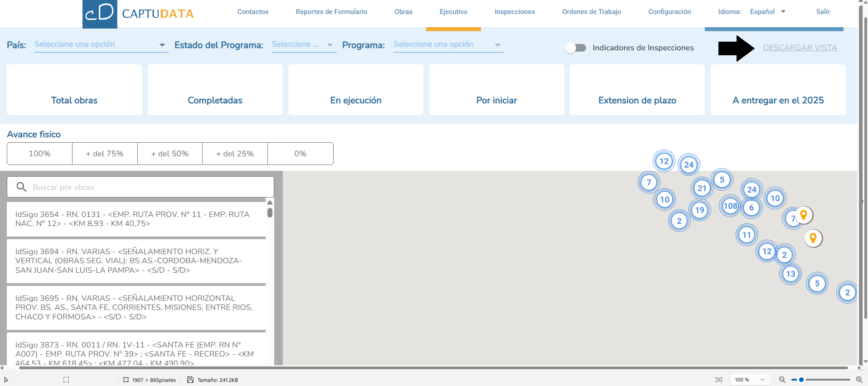
Task: Click the magnifier icon in the works search box
Action: pyautogui.click(x=21, y=187)
